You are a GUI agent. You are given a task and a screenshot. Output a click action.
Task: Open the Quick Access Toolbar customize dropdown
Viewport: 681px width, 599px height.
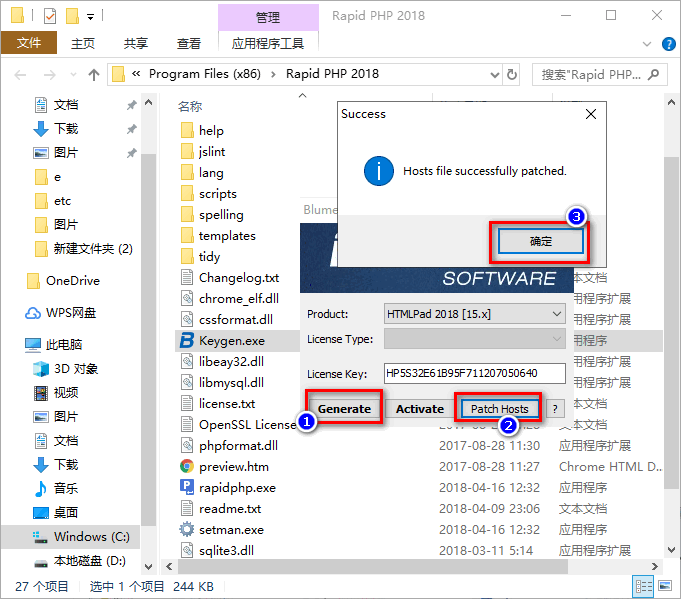point(90,17)
